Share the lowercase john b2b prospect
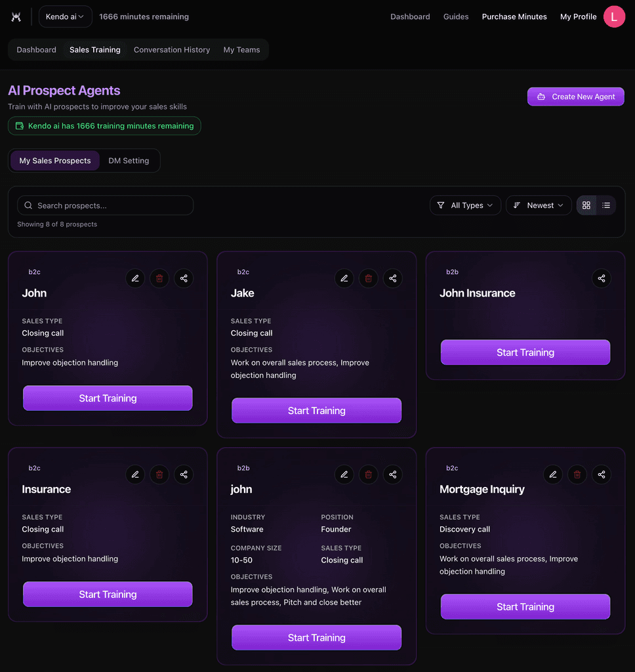The width and height of the screenshot is (635, 672). click(x=392, y=474)
